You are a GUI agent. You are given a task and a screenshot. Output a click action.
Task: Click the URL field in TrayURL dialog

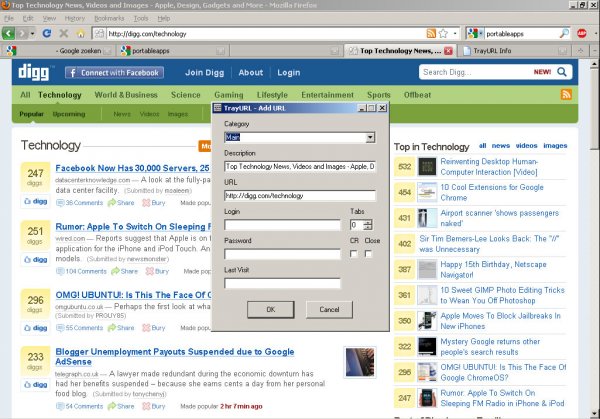pyautogui.click(x=300, y=196)
